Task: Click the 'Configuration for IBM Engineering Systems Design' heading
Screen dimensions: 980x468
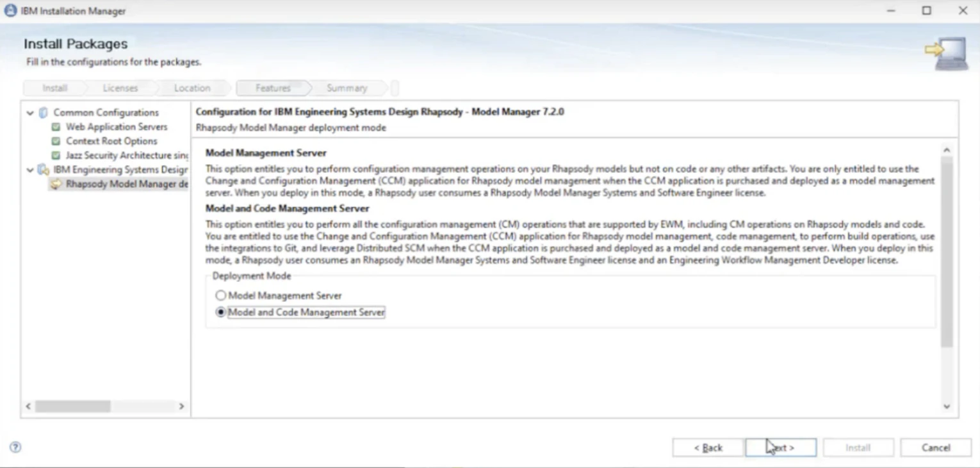Action: pos(380,112)
